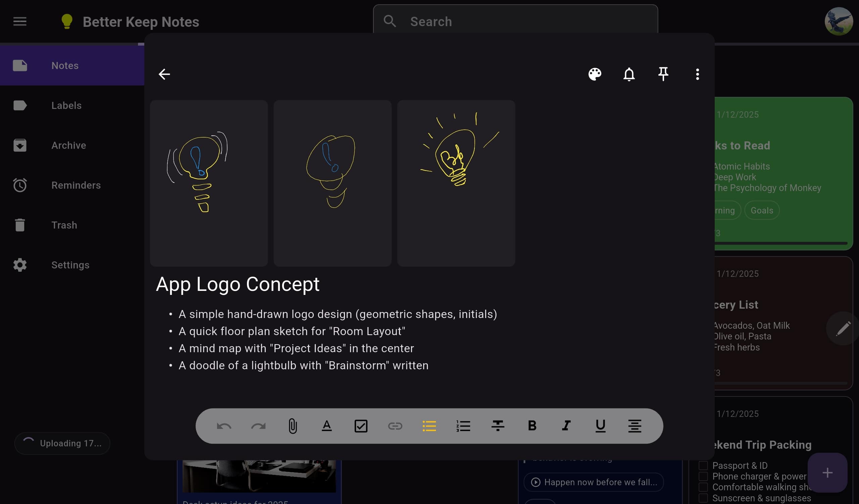
Task: Attach a file to the note
Action: pos(293,426)
